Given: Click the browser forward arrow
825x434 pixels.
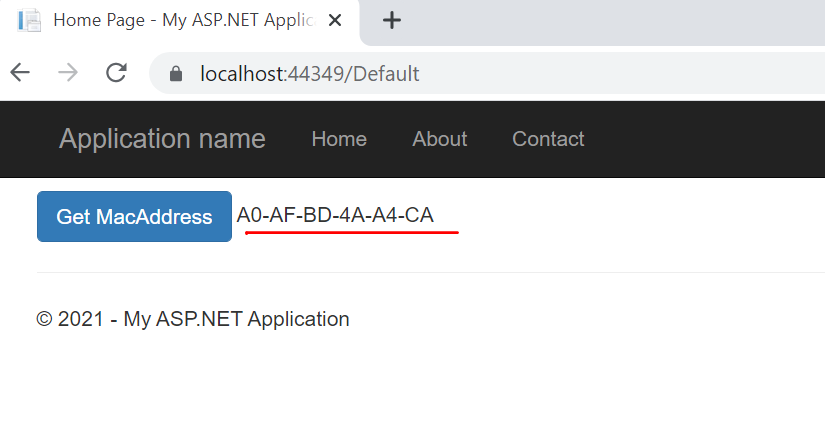Looking at the screenshot, I should point(68,73).
